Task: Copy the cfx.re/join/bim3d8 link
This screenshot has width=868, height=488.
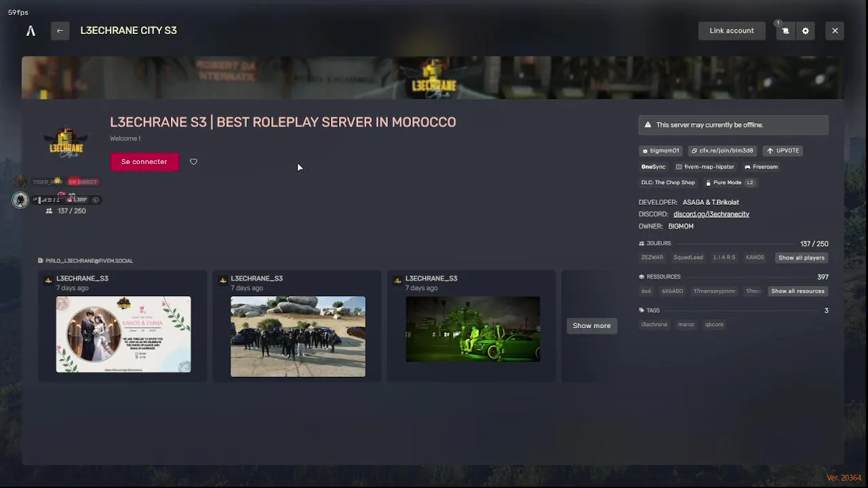Action: point(722,150)
